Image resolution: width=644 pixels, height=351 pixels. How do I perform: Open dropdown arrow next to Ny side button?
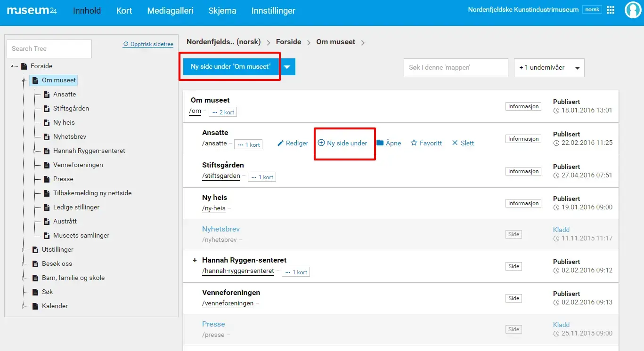pyautogui.click(x=287, y=67)
